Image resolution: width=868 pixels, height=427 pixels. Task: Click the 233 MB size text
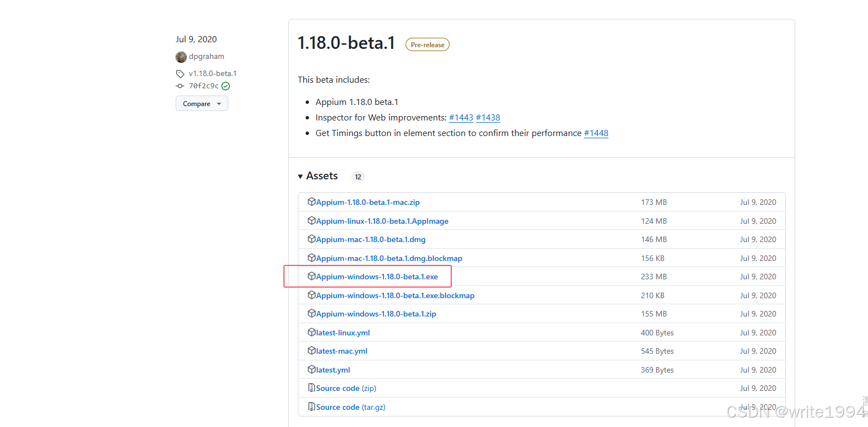[x=654, y=277]
